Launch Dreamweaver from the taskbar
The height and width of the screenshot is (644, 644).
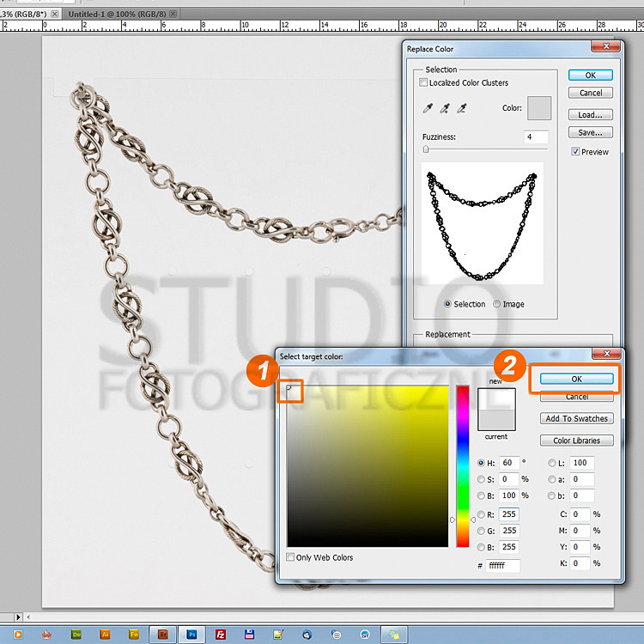[77, 635]
